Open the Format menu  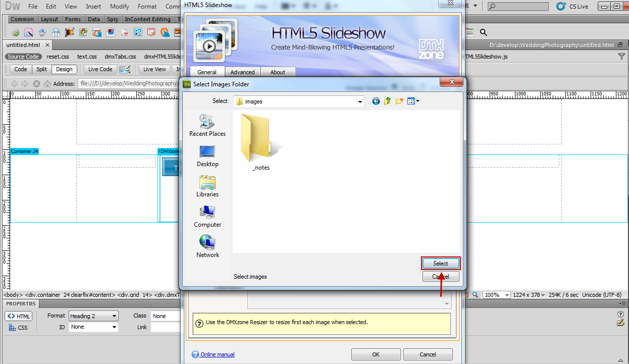click(147, 7)
